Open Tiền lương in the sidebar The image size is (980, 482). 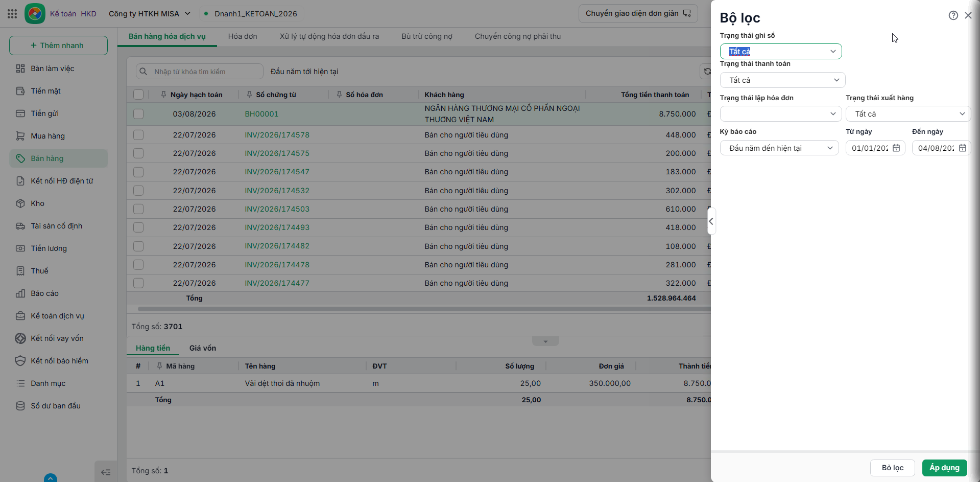point(58,248)
